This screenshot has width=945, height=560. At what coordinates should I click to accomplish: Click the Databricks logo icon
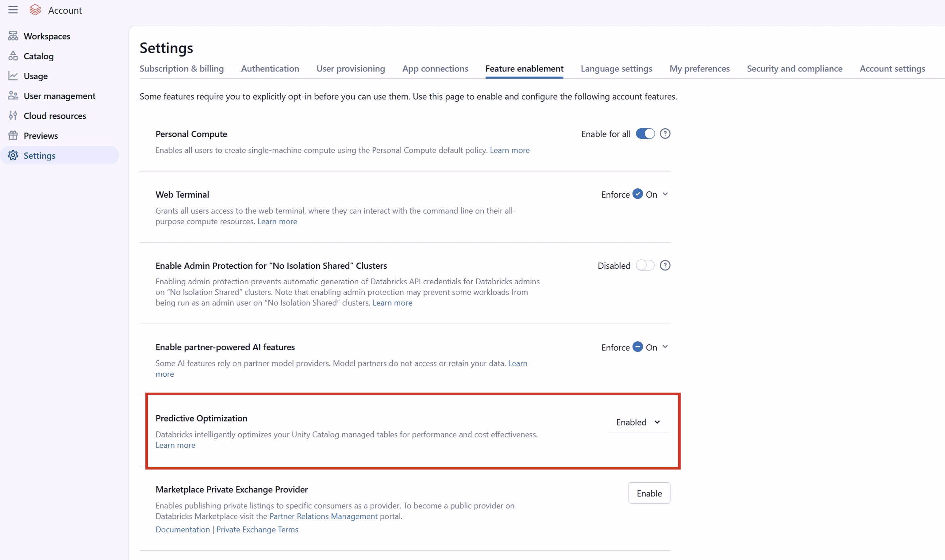35,10
